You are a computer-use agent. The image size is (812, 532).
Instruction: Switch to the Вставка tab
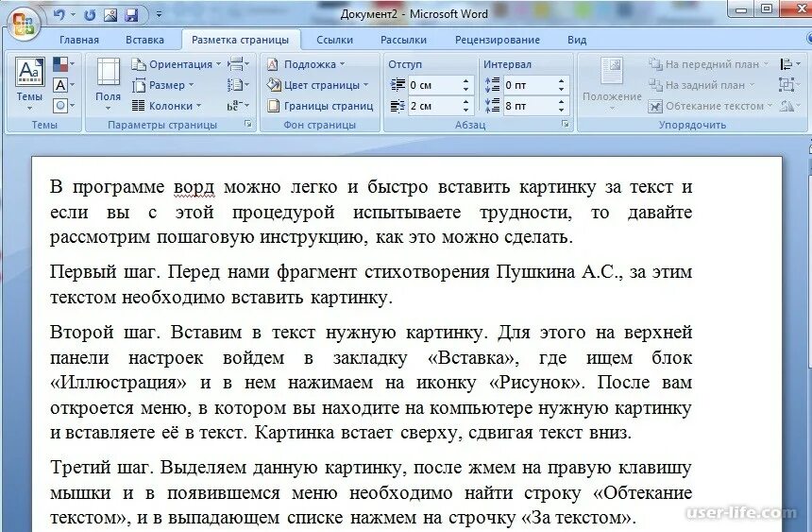pos(145,40)
